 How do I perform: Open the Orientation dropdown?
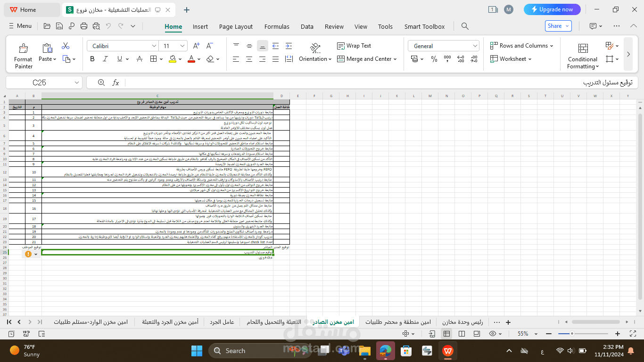coord(315,59)
